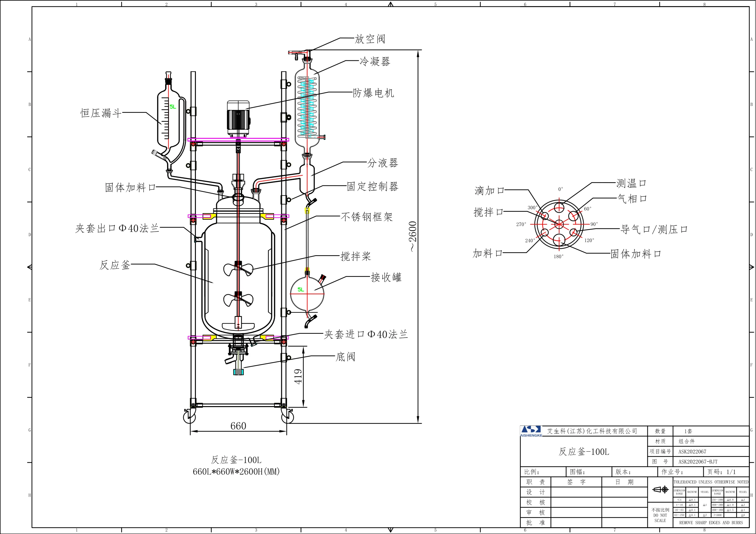Click the 反应釜-100L title in title block
756x534 pixels.
(x=583, y=452)
